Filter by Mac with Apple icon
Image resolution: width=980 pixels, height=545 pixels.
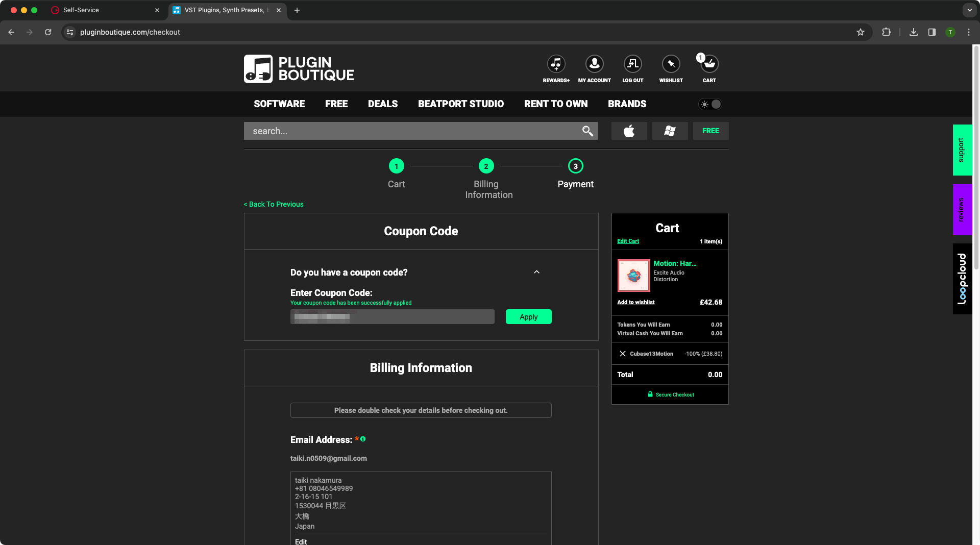629,131
